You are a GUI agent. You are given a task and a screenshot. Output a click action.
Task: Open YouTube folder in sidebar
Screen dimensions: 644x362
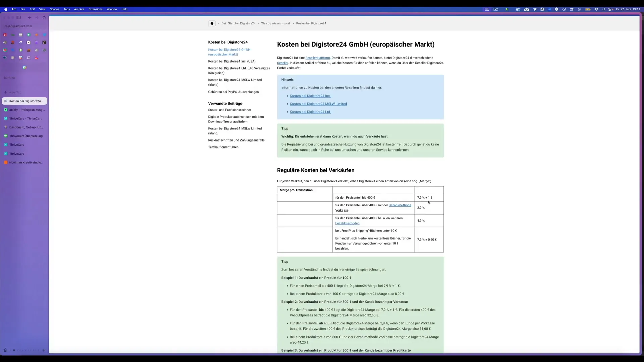click(x=9, y=78)
